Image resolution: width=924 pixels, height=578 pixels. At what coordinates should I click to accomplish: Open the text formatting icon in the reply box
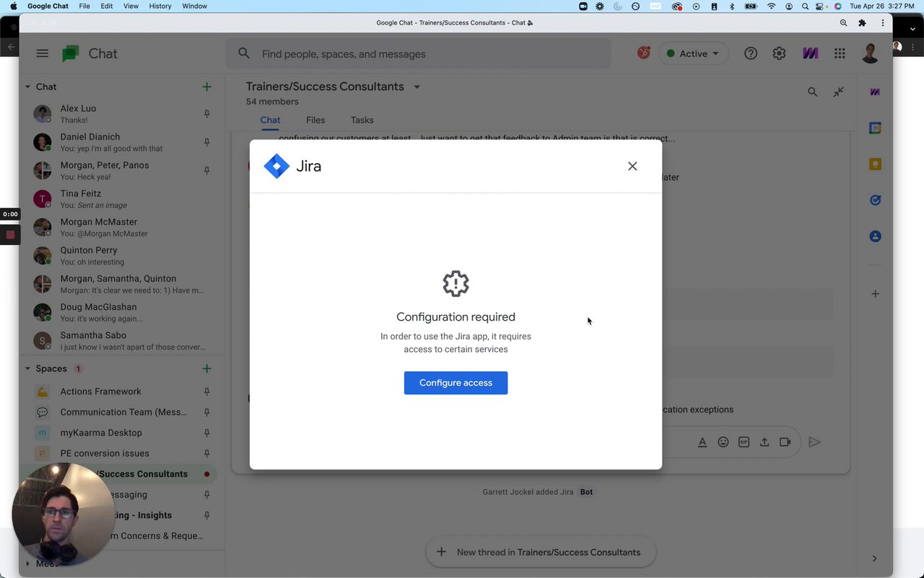pyautogui.click(x=702, y=442)
